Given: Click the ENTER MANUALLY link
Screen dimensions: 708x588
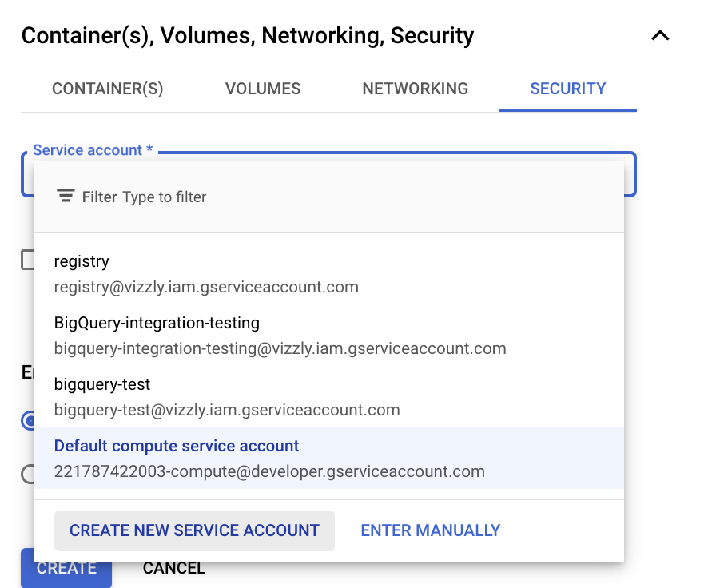Looking at the screenshot, I should pyautogui.click(x=430, y=530).
